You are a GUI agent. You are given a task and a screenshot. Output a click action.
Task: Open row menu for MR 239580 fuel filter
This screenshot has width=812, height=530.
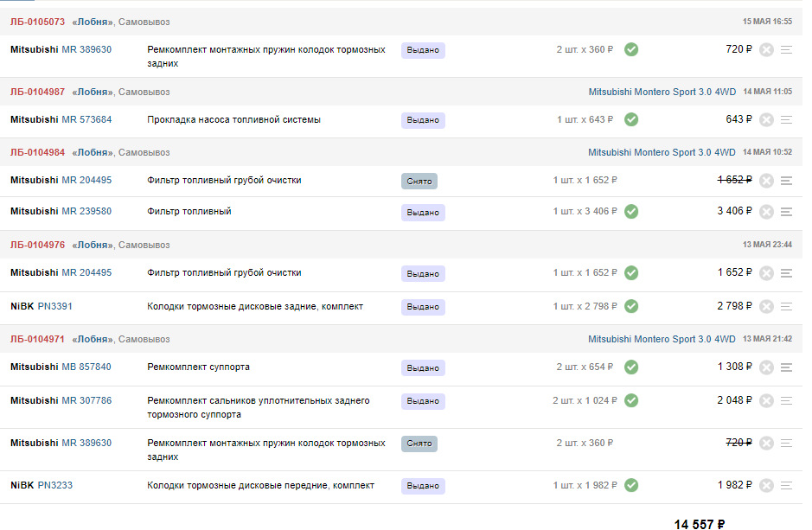pos(786,211)
